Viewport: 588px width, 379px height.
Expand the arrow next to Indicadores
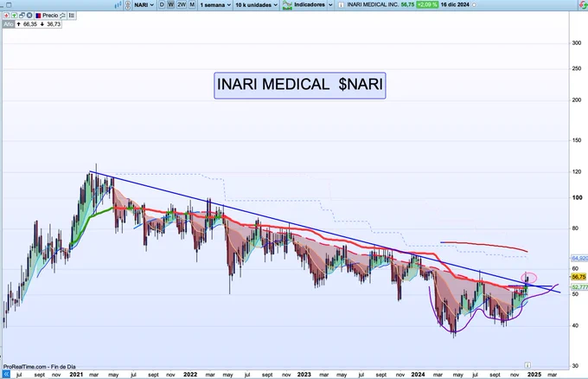330,5
